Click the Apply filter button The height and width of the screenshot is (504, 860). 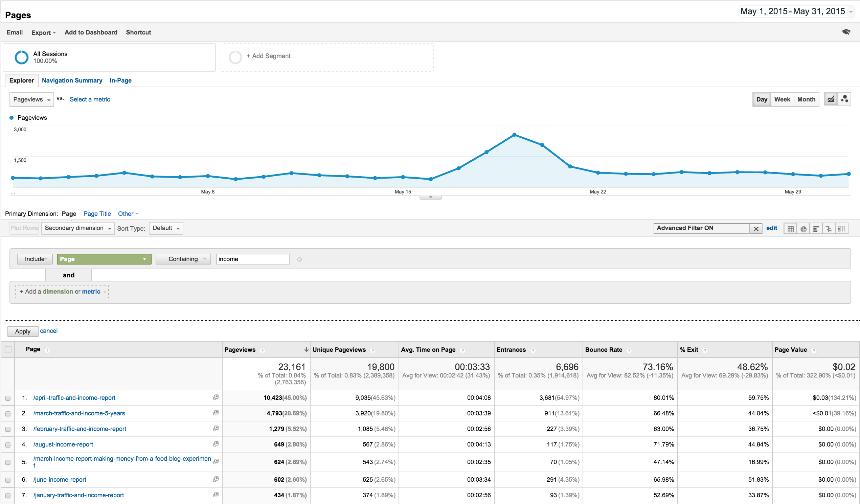tap(23, 331)
